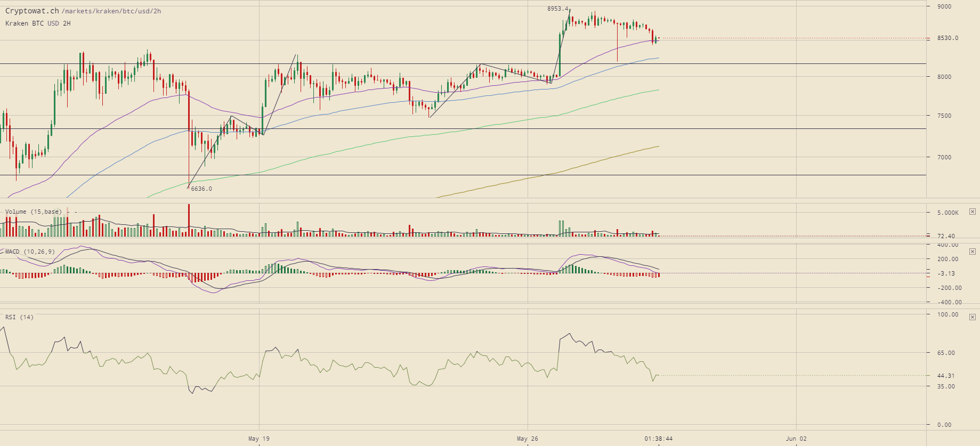Click the Kraken BTC USD 2H label
Viewport: 980px width, 446px height.
[38, 23]
